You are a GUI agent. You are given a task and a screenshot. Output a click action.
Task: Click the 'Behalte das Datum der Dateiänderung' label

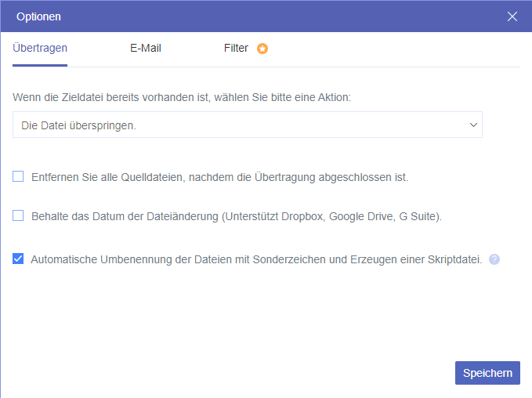(x=124, y=215)
